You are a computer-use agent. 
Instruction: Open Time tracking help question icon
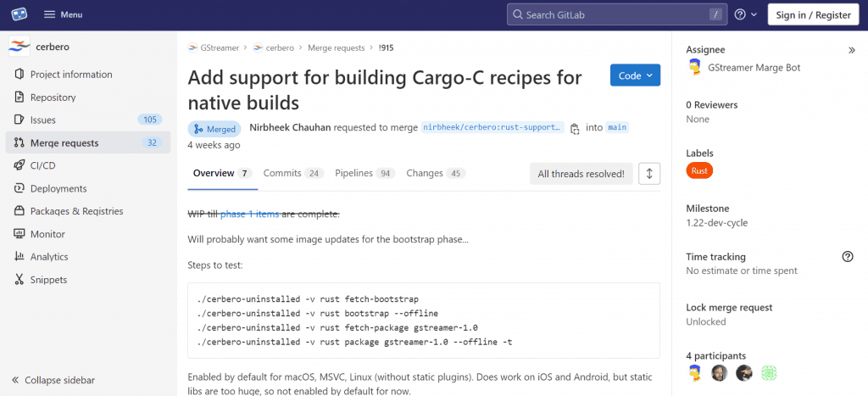tap(847, 256)
